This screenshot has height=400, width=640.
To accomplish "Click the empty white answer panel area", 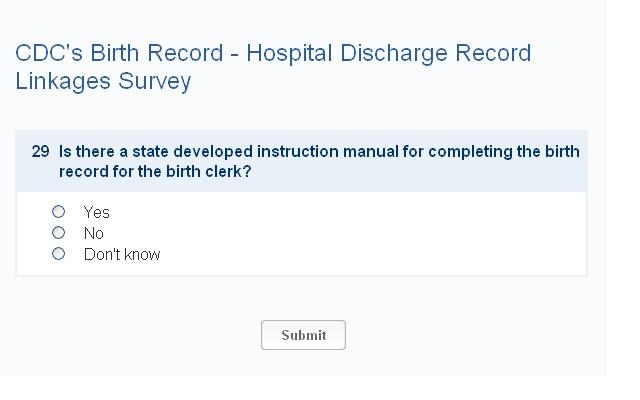I will (400, 235).
